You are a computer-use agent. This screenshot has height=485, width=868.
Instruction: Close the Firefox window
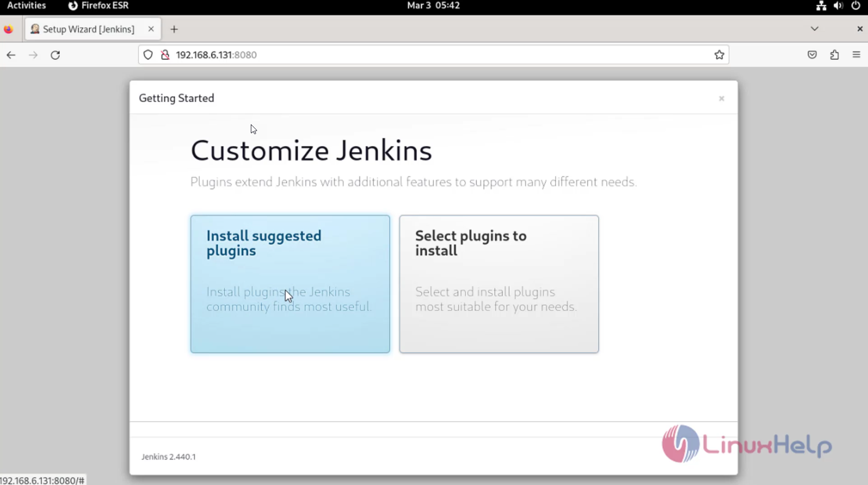[860, 29]
